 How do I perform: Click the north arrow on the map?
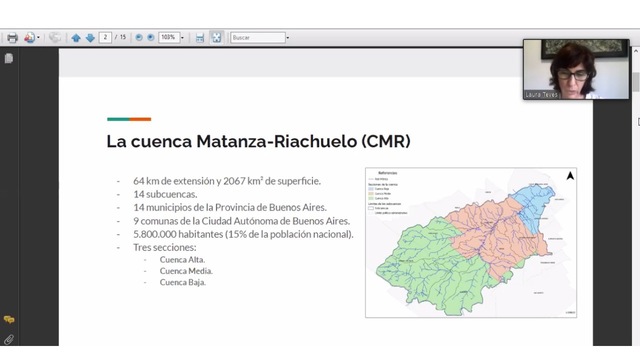click(x=570, y=176)
